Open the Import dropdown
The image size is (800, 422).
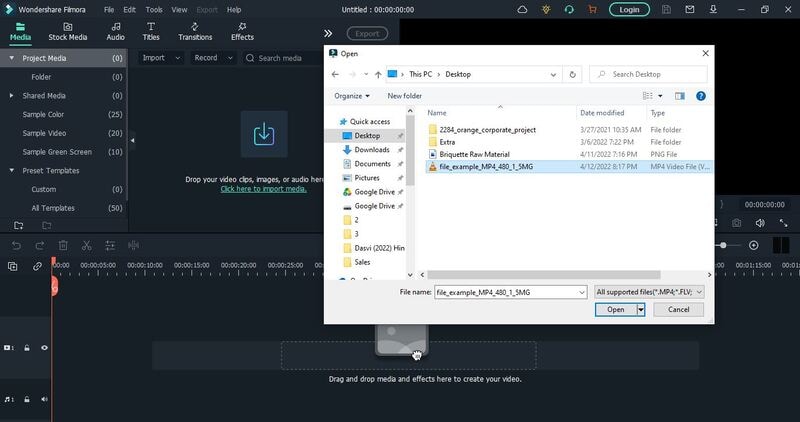click(161, 58)
